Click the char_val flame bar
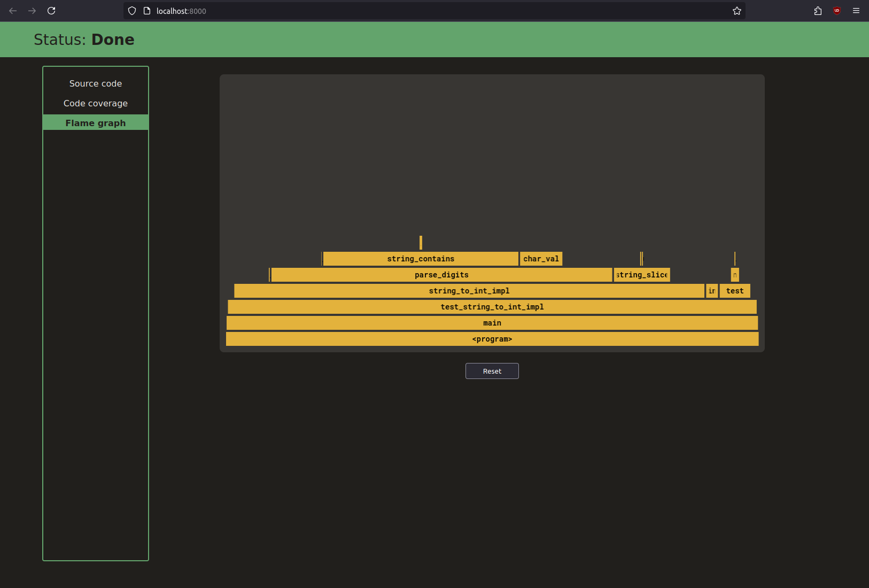The image size is (869, 588). click(x=541, y=259)
